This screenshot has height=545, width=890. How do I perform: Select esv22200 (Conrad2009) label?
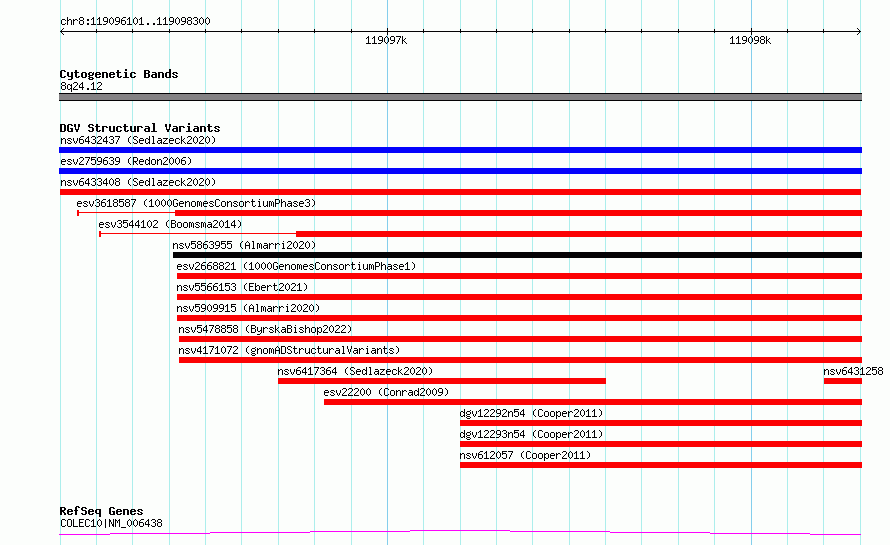pyautogui.click(x=386, y=392)
